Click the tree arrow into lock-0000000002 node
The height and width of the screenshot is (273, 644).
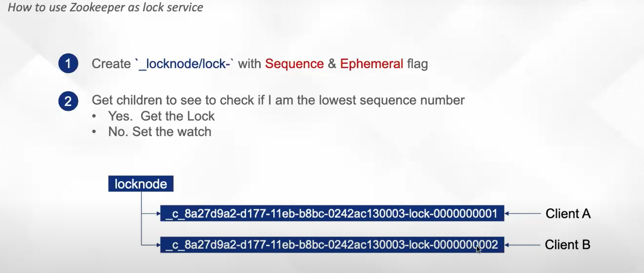(x=158, y=245)
